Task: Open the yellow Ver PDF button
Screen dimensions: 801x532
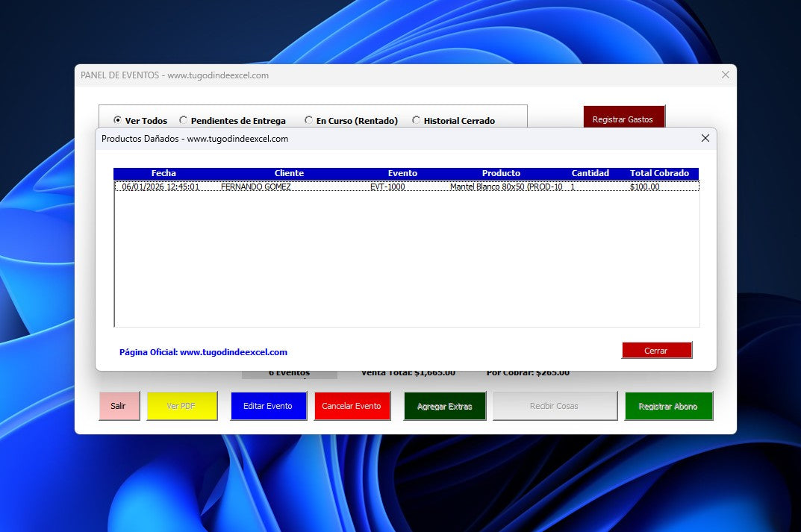Action: point(181,406)
